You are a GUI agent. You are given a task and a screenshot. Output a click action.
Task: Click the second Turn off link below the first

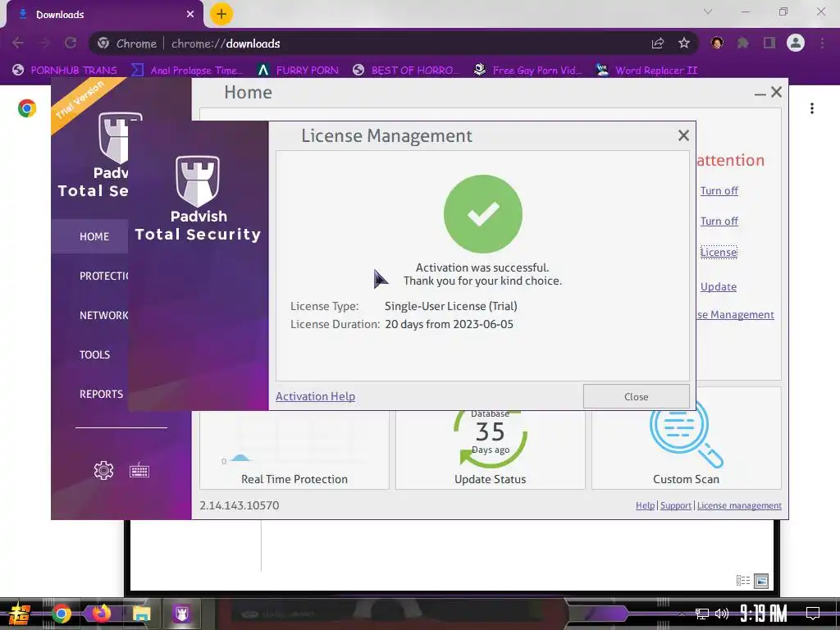[719, 221]
